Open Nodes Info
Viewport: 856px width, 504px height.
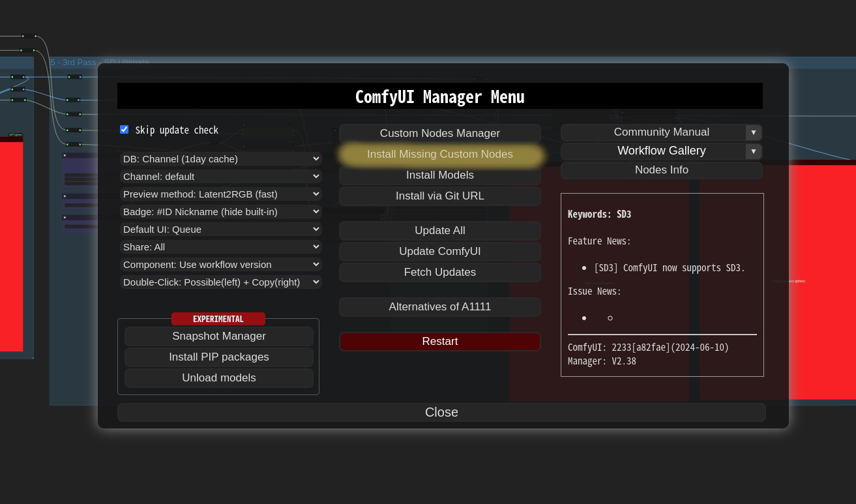[662, 170]
